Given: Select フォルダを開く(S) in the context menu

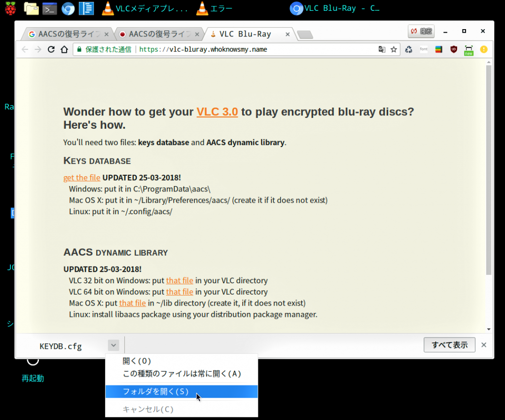Looking at the screenshot, I should pos(155,391).
